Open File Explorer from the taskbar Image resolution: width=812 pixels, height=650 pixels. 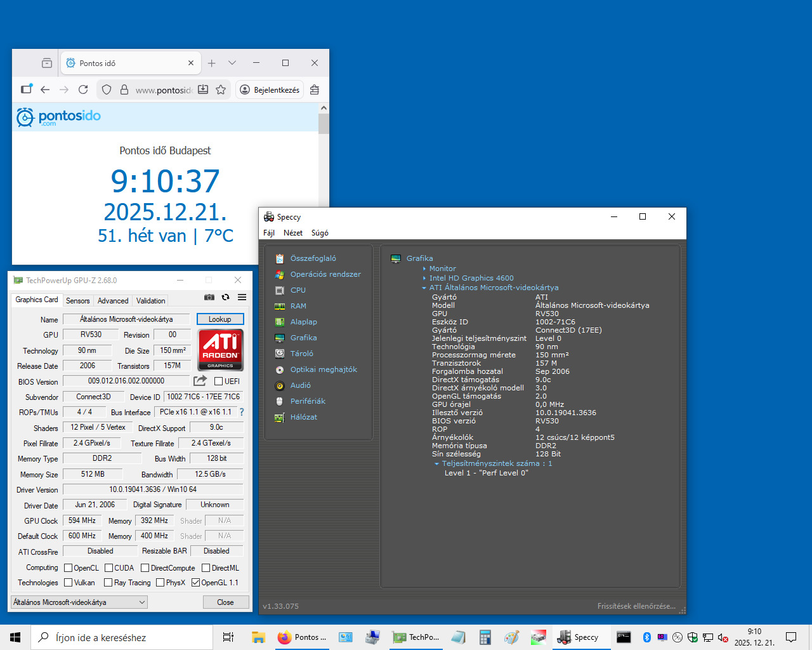258,637
